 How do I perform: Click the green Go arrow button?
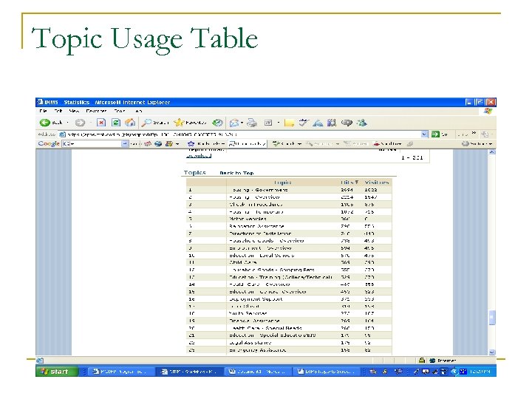[x=435, y=134]
